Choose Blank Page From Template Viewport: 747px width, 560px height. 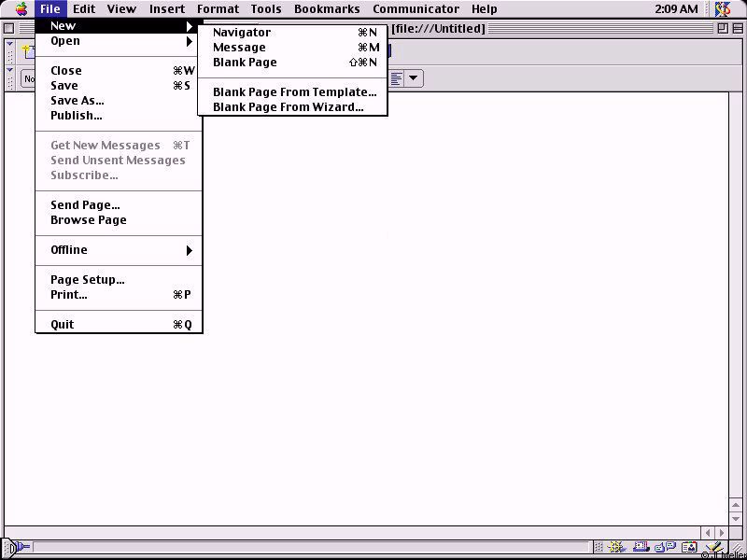[294, 92]
